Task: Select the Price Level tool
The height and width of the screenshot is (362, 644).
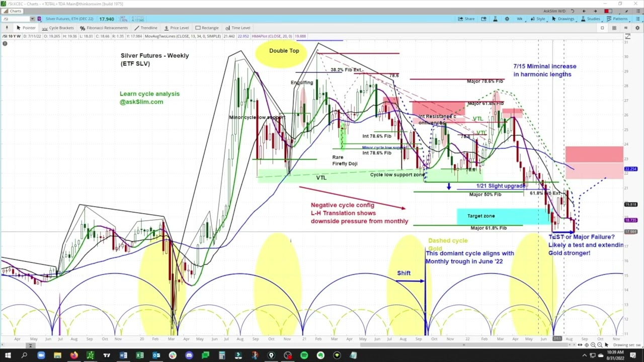Action: pos(176,28)
